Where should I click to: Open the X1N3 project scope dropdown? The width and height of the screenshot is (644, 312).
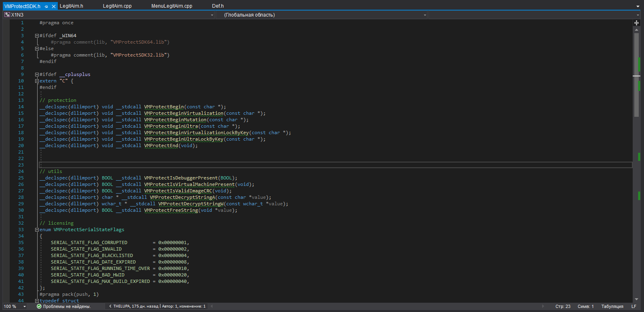coord(212,15)
